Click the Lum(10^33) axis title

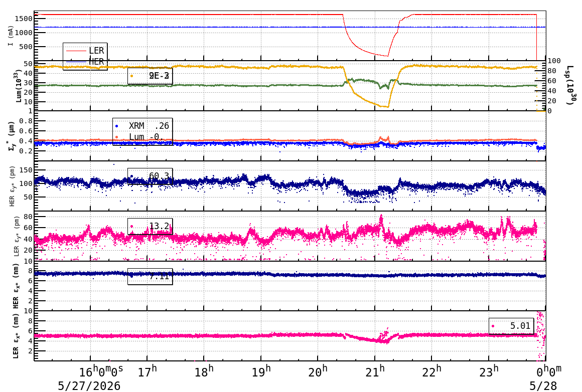point(19,86)
